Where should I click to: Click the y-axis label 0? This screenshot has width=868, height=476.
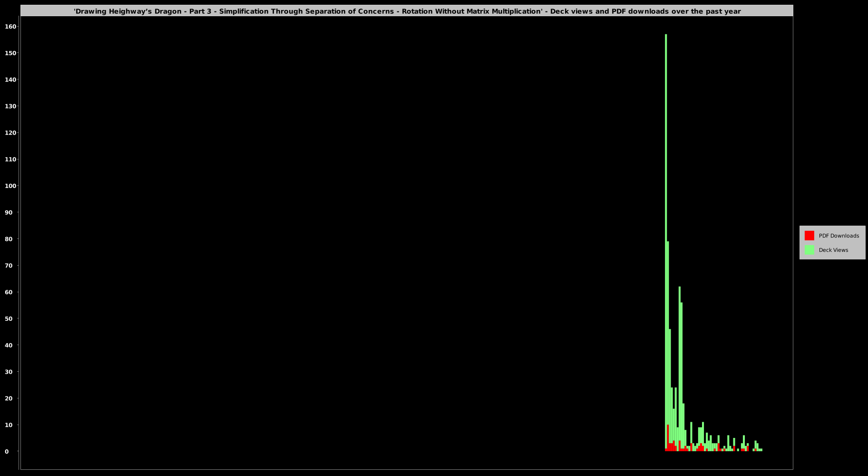pyautogui.click(x=7, y=451)
